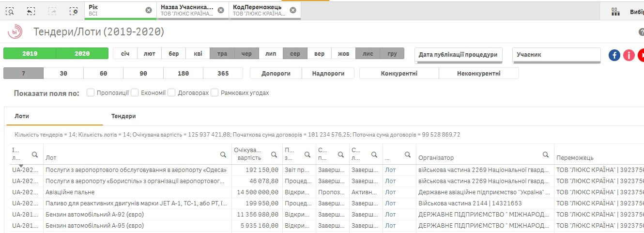Select month жов
Image resolution: width=644 pixels, height=233 pixels.
point(343,53)
